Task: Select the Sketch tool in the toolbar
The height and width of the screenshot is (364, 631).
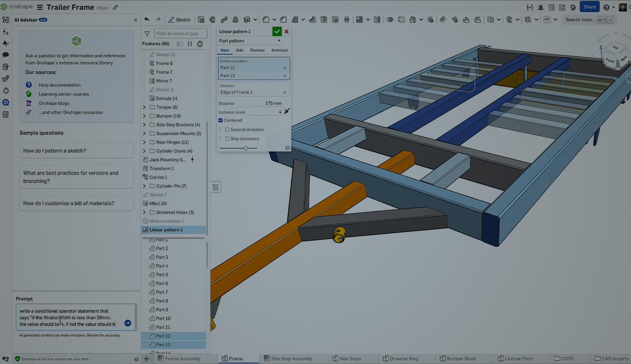Action: [179, 19]
